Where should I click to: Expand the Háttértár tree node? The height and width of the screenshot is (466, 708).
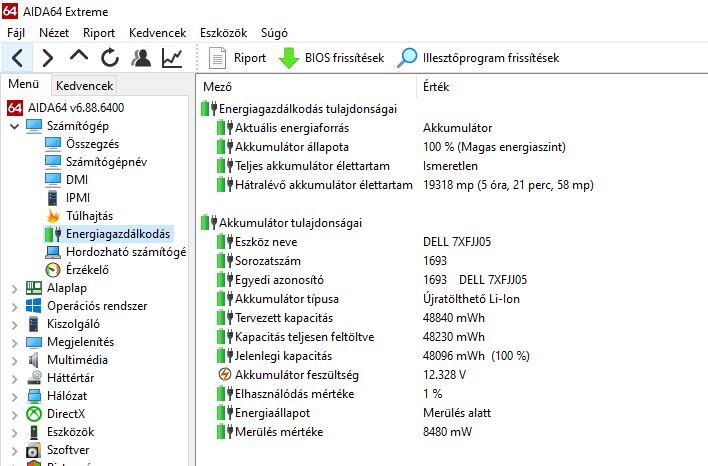tap(14, 379)
